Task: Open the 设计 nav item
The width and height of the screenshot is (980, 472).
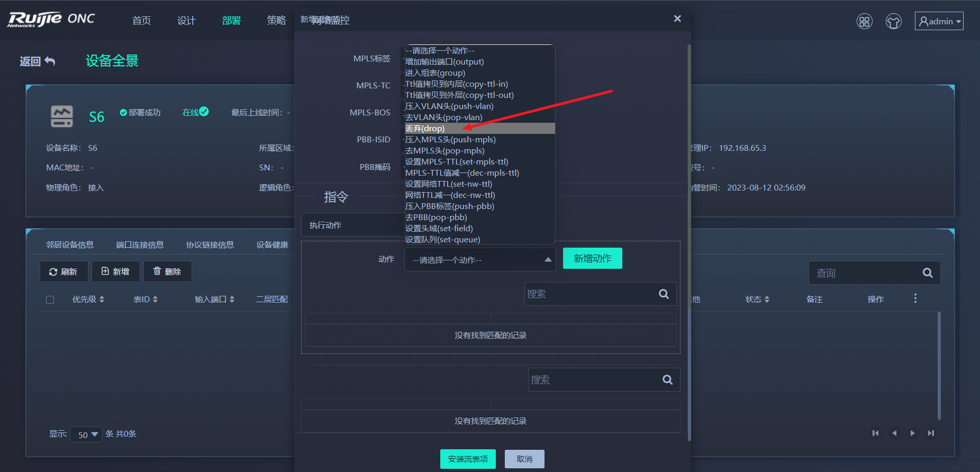Action: pyautogui.click(x=186, y=20)
